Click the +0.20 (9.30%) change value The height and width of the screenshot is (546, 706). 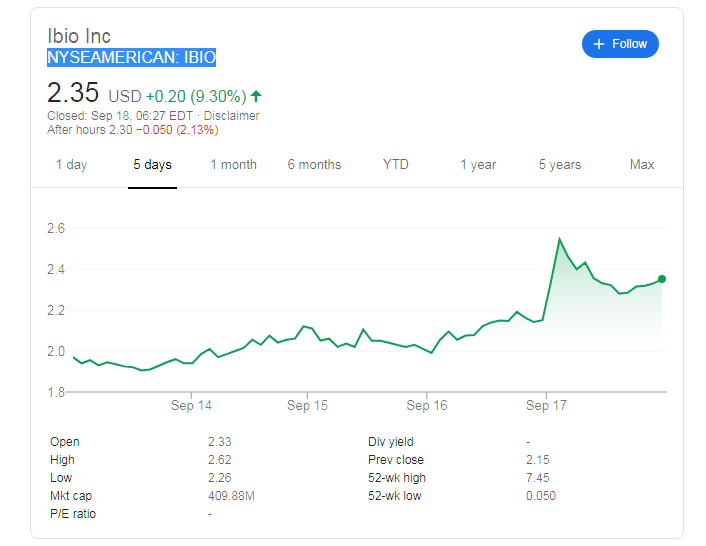(x=196, y=96)
